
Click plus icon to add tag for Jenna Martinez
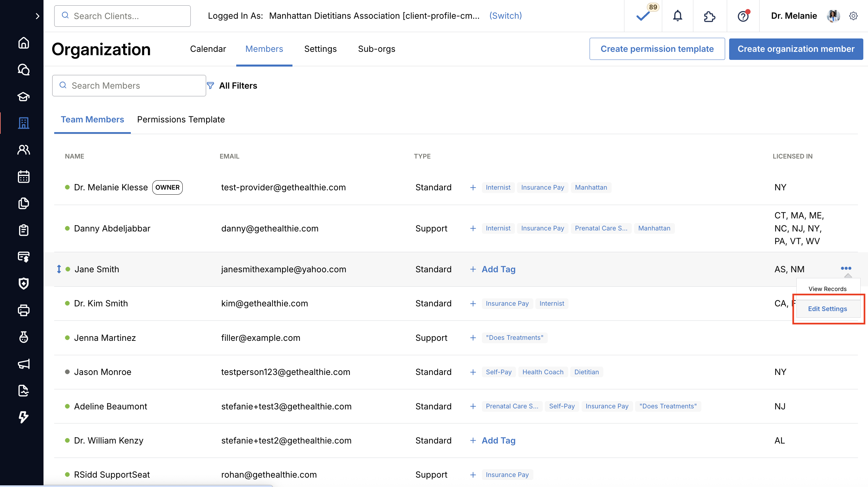[473, 338]
